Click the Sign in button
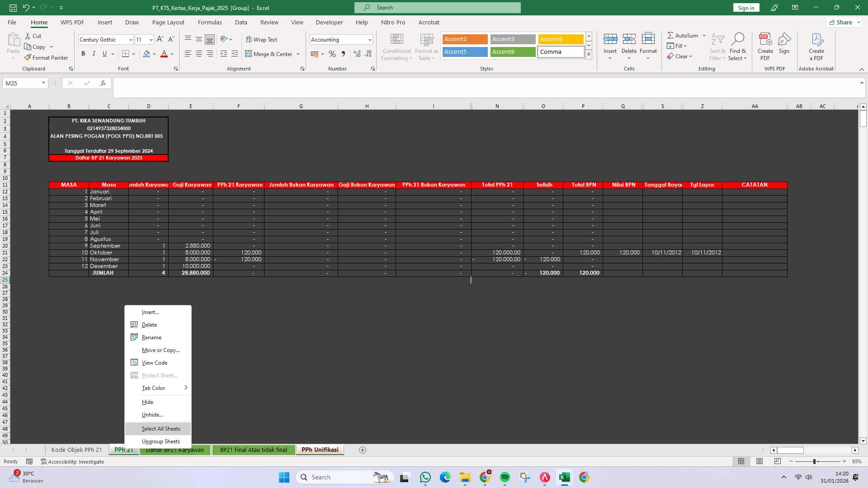This screenshot has width=868, height=488. pos(745,7)
